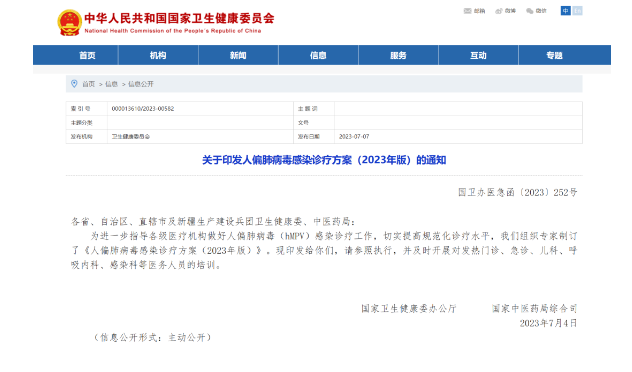Click the site name header text

pyautogui.click(x=179, y=18)
